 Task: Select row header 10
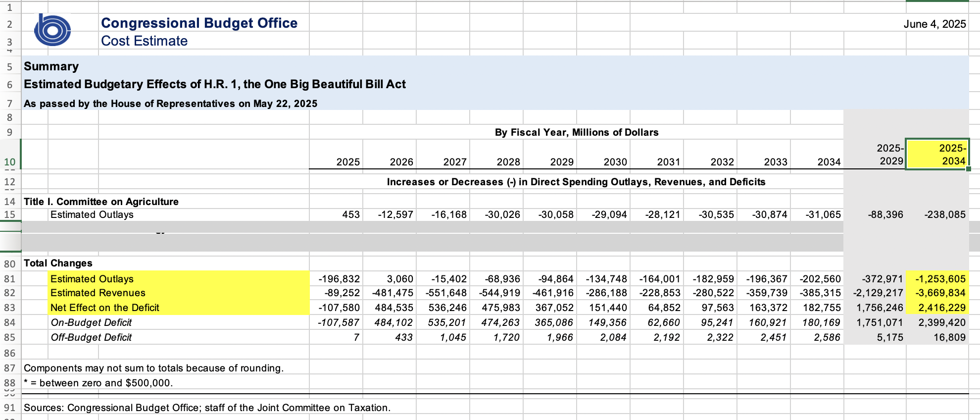(x=10, y=155)
